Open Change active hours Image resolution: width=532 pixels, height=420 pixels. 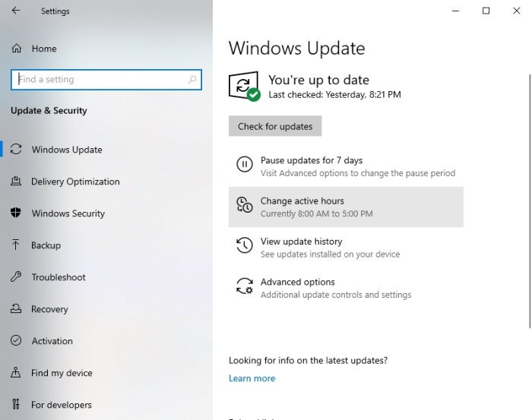pyautogui.click(x=346, y=207)
